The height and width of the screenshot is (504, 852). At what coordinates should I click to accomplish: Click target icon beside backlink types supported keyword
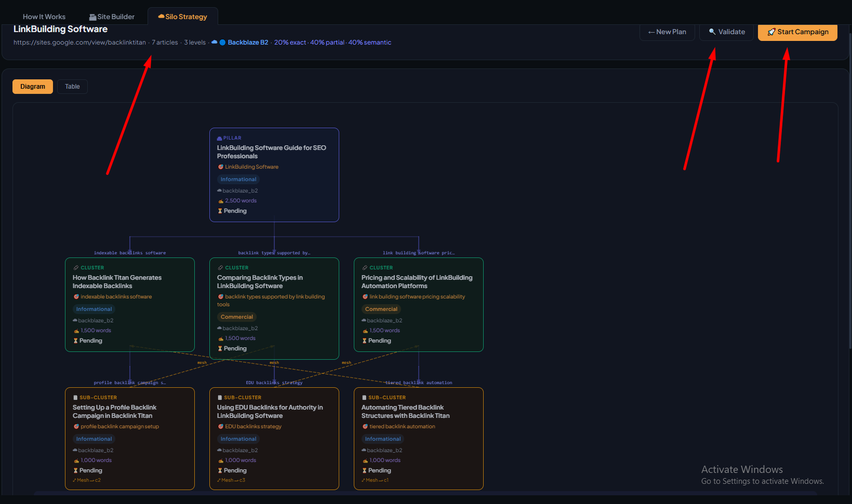220,297
